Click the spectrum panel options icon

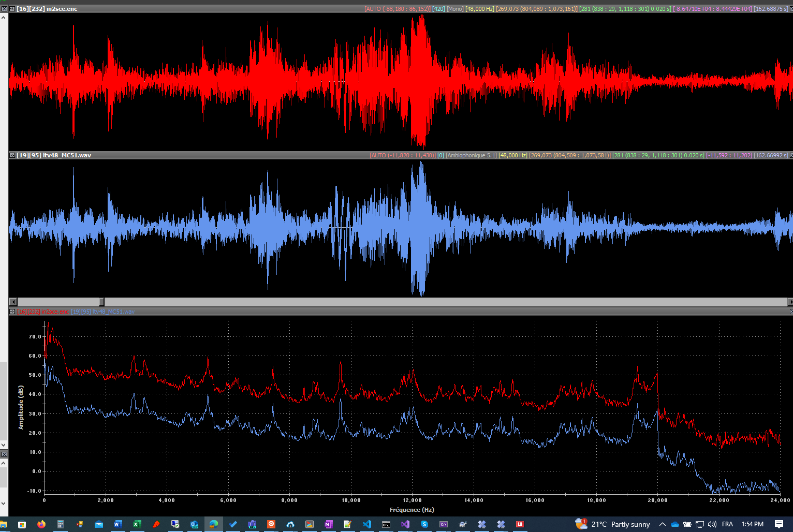pos(12,312)
